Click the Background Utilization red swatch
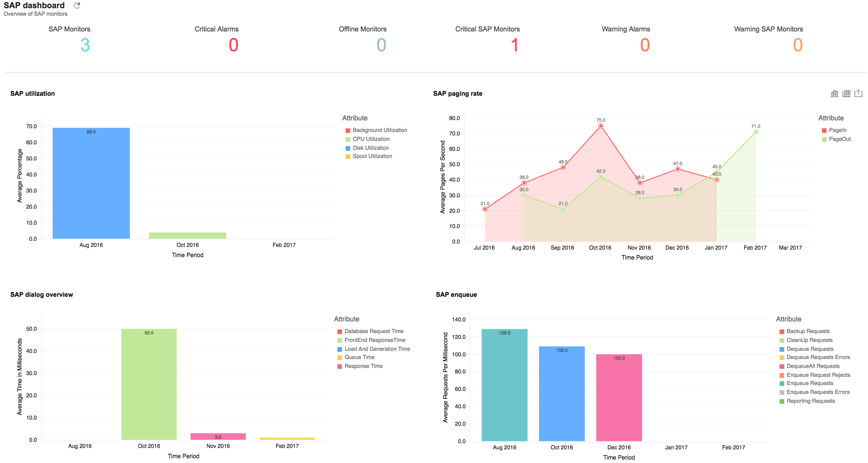868x463 pixels. pyautogui.click(x=348, y=131)
